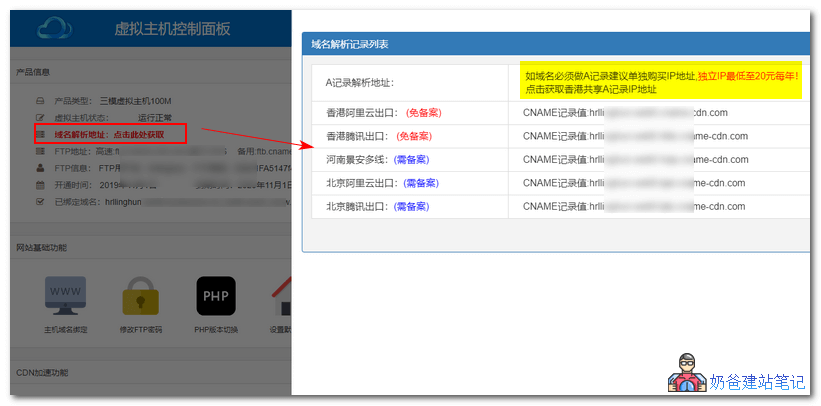821x406 pixels.
Task: Click the CDN加速功能 section heading
Action: (42, 373)
